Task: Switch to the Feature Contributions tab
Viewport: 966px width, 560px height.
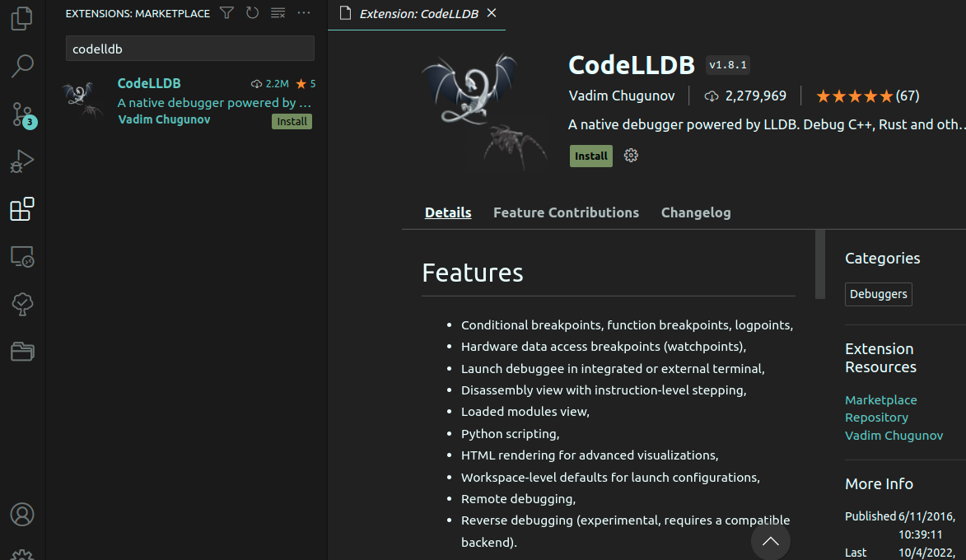Action: [x=566, y=212]
